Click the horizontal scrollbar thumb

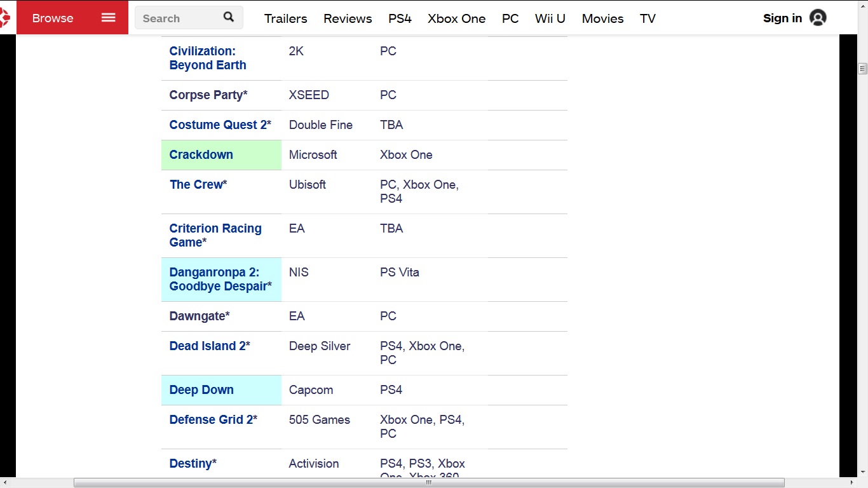point(429,483)
